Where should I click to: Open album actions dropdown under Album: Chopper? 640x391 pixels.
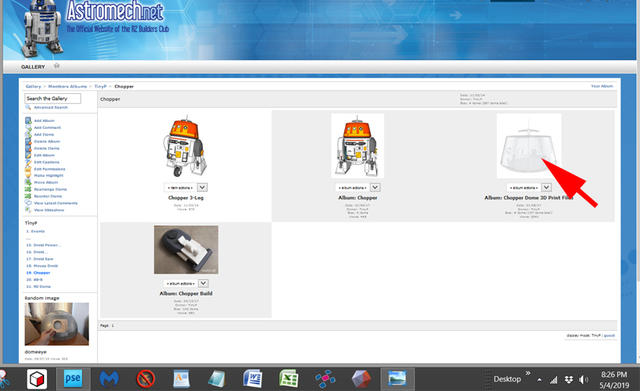pos(375,187)
